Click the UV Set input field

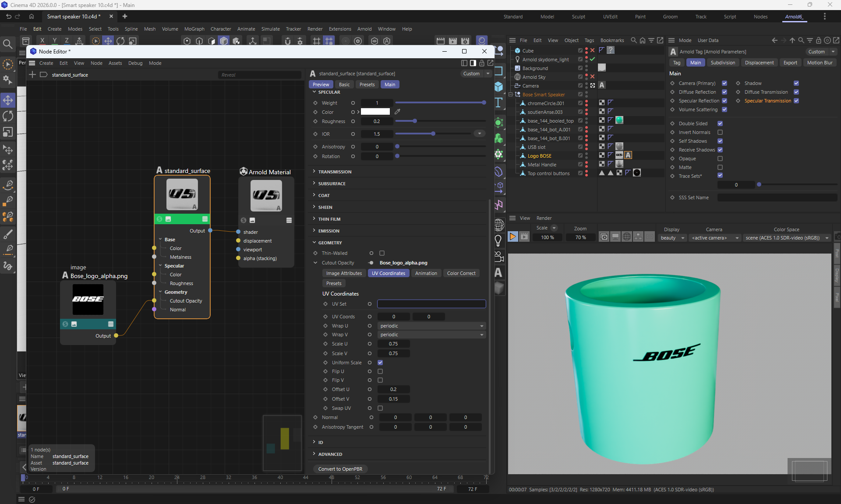[431, 304]
